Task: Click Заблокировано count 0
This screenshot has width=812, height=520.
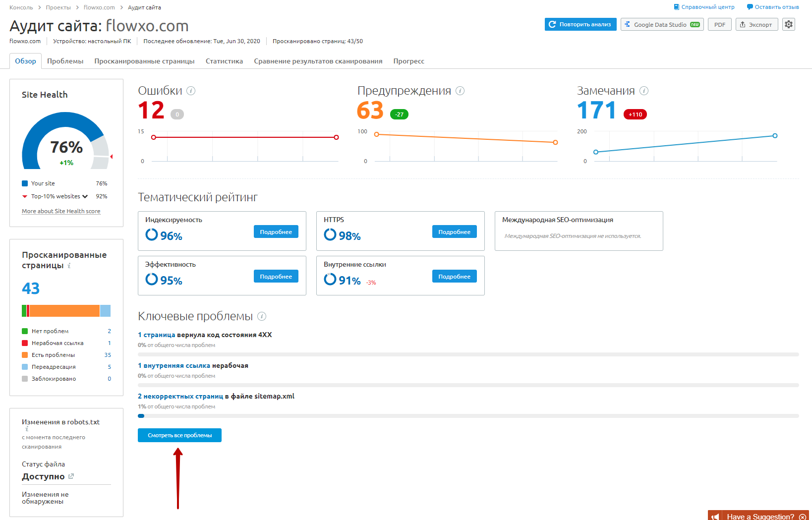Action: click(x=110, y=379)
